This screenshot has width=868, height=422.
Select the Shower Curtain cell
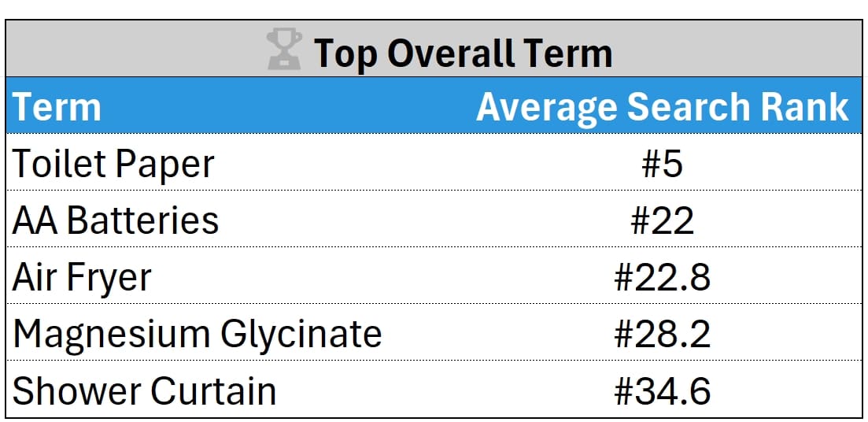click(144, 391)
